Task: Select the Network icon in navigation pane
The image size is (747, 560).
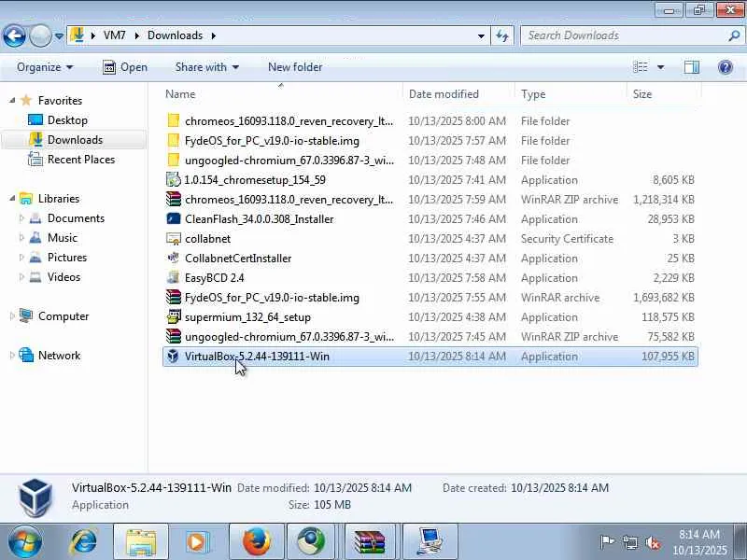Action: click(26, 355)
